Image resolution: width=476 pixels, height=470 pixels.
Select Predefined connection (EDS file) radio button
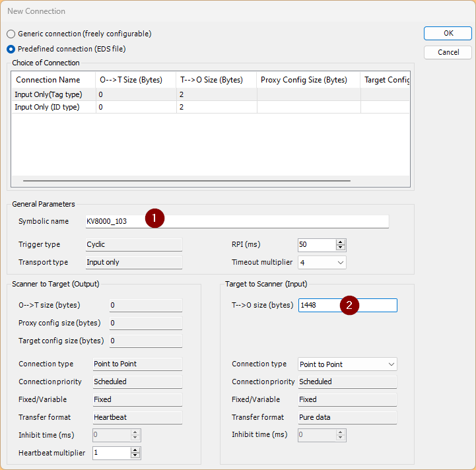click(x=11, y=49)
